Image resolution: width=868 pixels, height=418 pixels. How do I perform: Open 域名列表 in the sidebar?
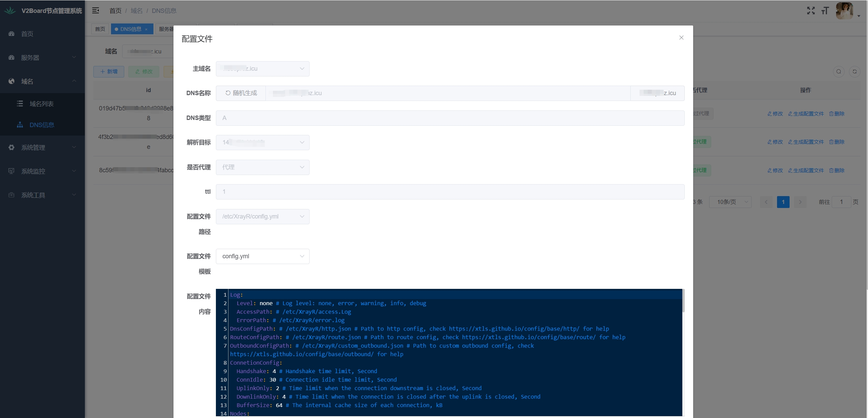[x=41, y=104]
